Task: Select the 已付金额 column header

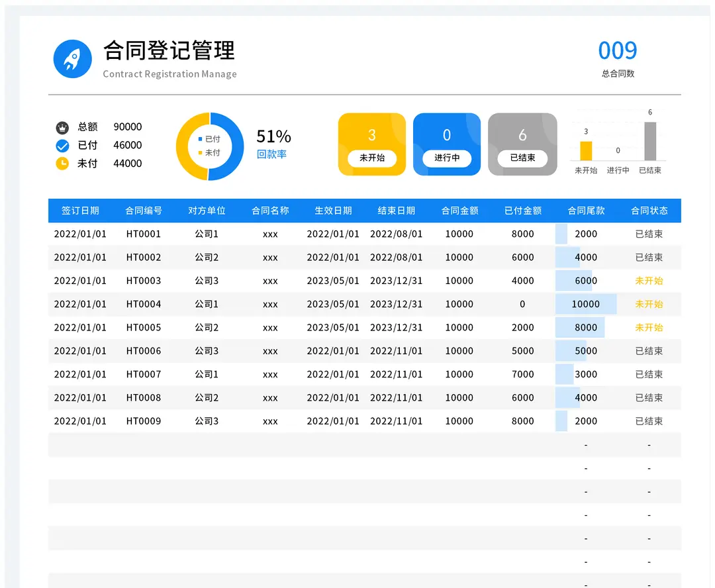Action: (522, 211)
